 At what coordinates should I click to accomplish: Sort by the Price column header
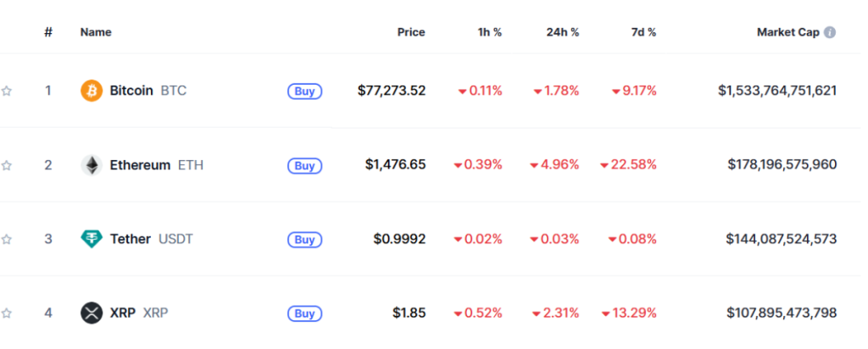pyautogui.click(x=411, y=32)
